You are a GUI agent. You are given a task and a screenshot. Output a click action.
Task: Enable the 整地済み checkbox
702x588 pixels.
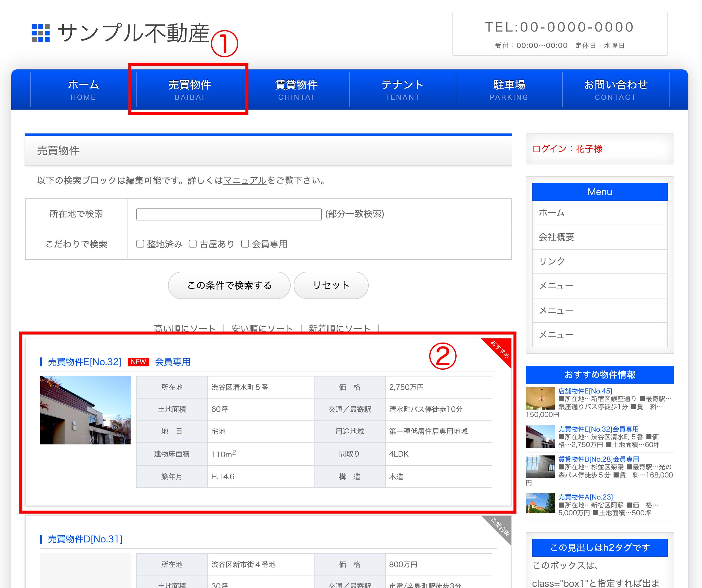point(140,244)
